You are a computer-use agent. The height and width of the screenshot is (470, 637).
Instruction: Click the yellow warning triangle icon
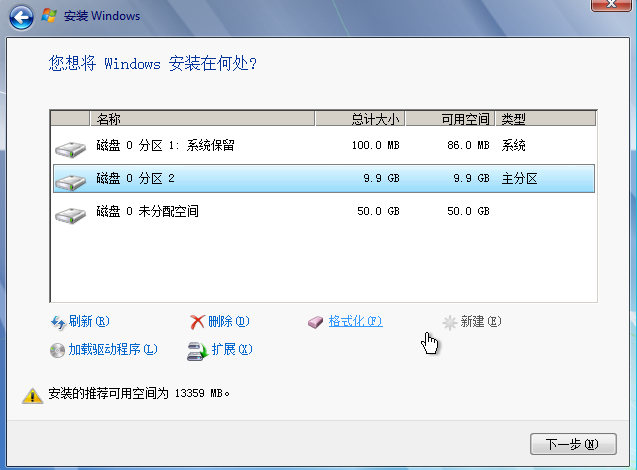(x=32, y=395)
